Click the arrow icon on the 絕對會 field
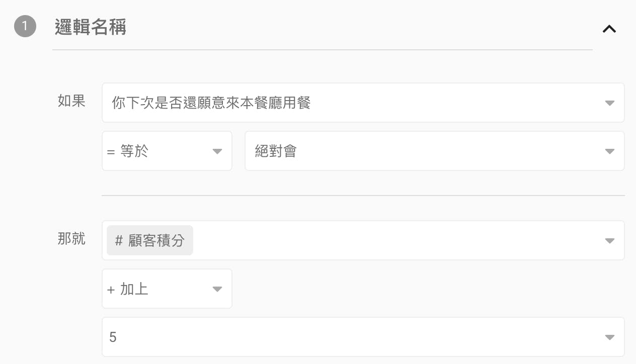This screenshot has height=364, width=636. (609, 151)
